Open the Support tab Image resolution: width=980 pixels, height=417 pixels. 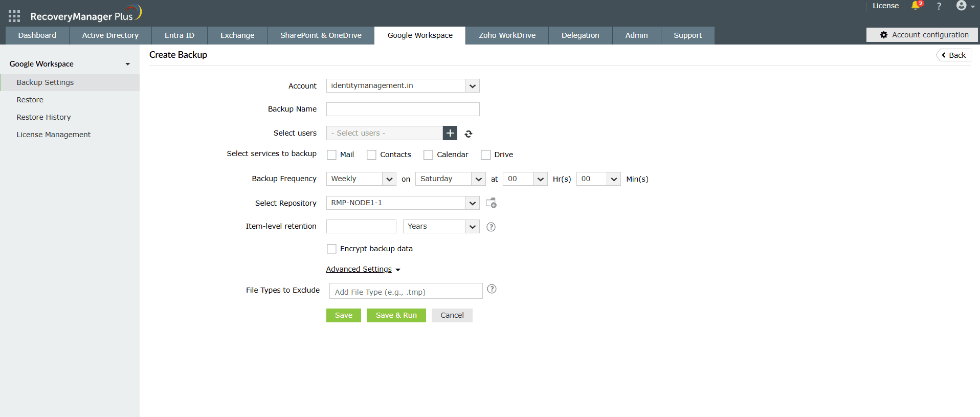pyautogui.click(x=688, y=35)
